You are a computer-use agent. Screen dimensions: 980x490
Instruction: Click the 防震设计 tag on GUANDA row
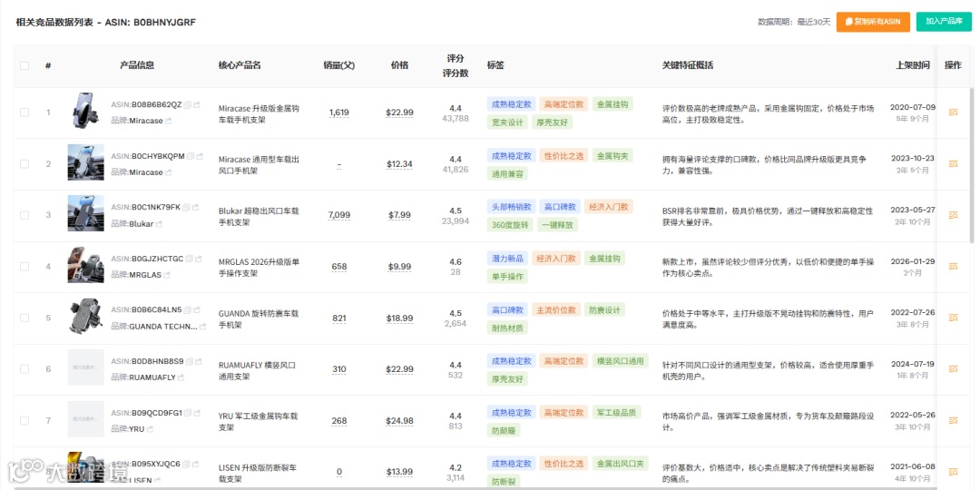pos(605,309)
